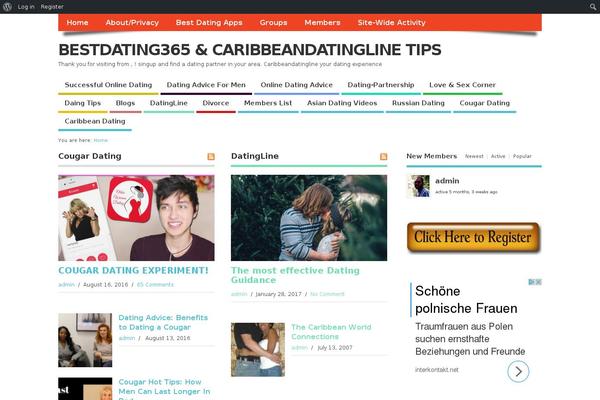Select Blogs category
600x400 pixels.
pos(126,103)
